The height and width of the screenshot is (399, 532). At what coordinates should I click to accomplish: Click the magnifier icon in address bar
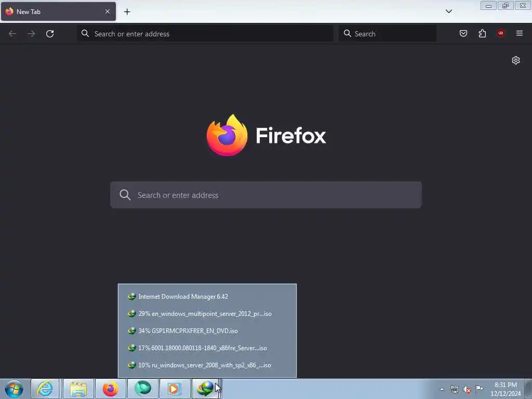click(x=85, y=33)
